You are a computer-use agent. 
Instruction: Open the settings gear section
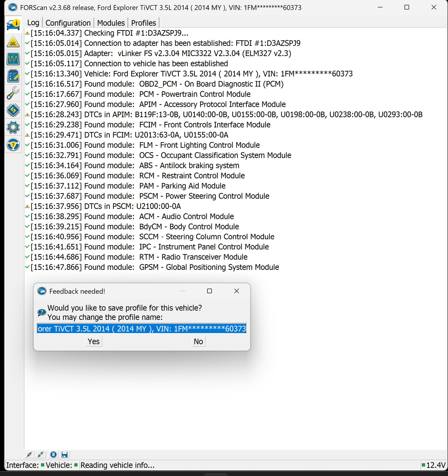[13, 127]
